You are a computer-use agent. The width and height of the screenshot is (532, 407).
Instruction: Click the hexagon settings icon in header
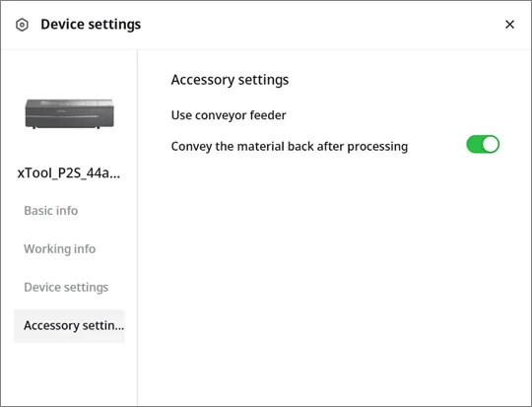[22, 25]
